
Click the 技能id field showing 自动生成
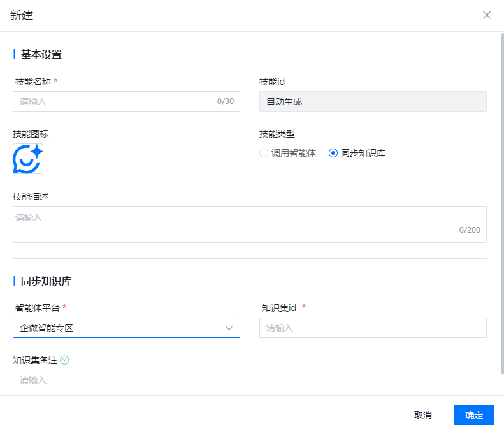click(x=373, y=101)
